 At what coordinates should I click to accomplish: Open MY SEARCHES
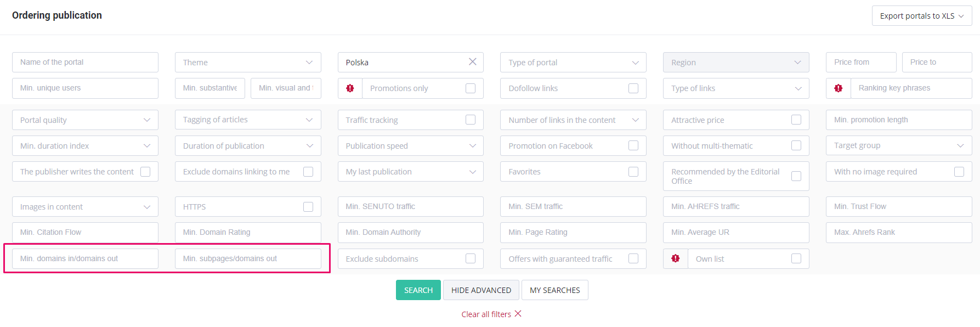[x=555, y=290]
